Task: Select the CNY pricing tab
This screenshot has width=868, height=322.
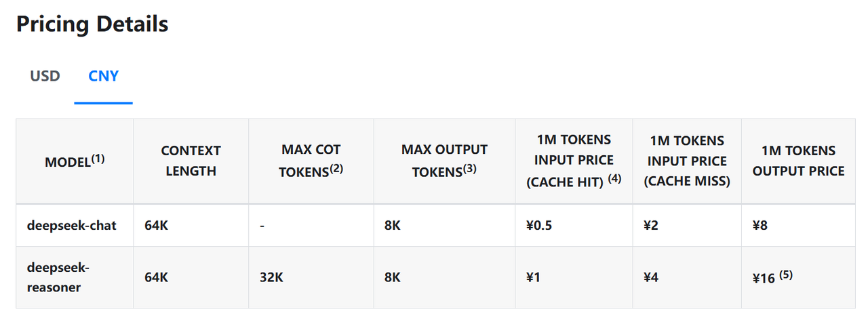Action: (104, 76)
